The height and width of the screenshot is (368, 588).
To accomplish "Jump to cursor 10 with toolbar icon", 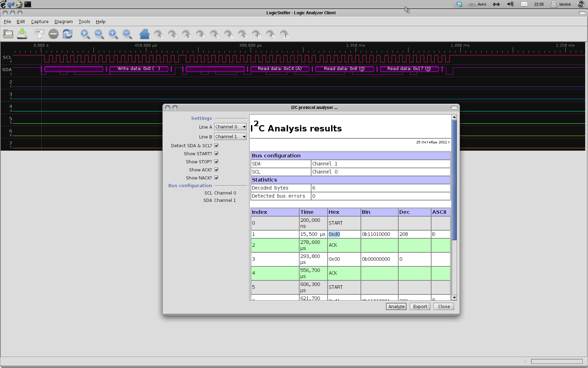I will 285,34.
